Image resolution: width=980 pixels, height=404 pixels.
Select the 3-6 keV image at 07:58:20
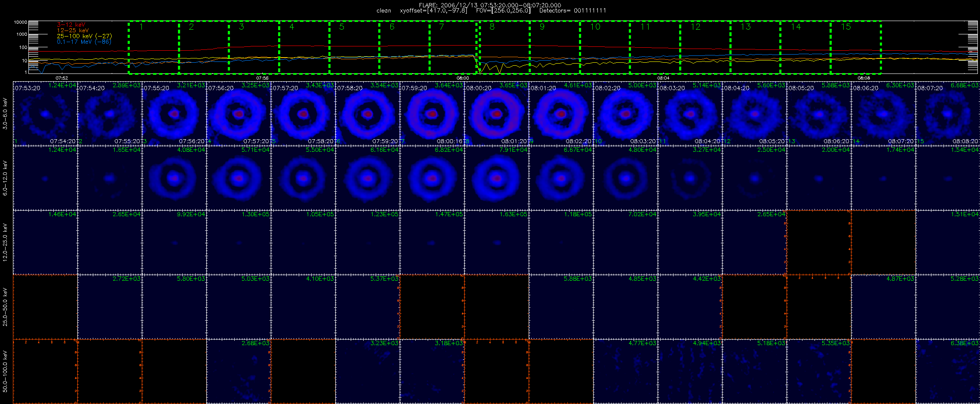click(367, 113)
